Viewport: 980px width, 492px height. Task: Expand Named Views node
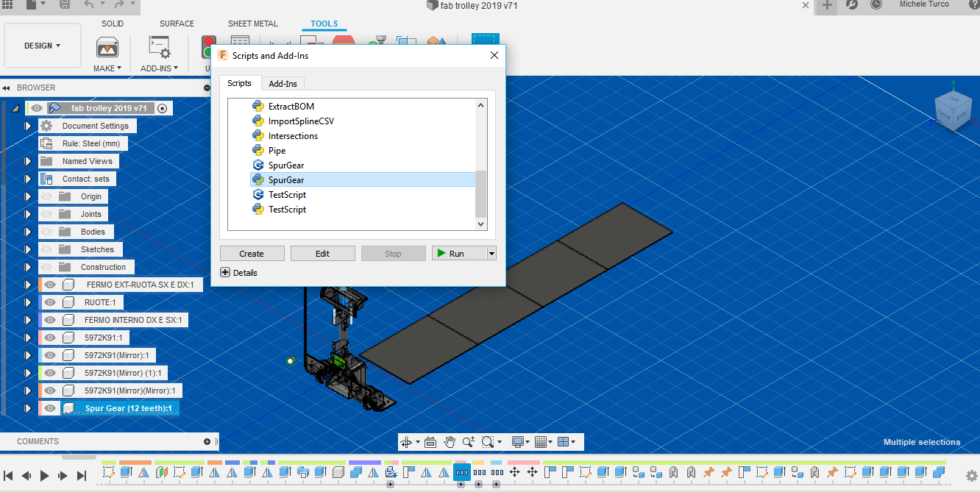(28, 161)
